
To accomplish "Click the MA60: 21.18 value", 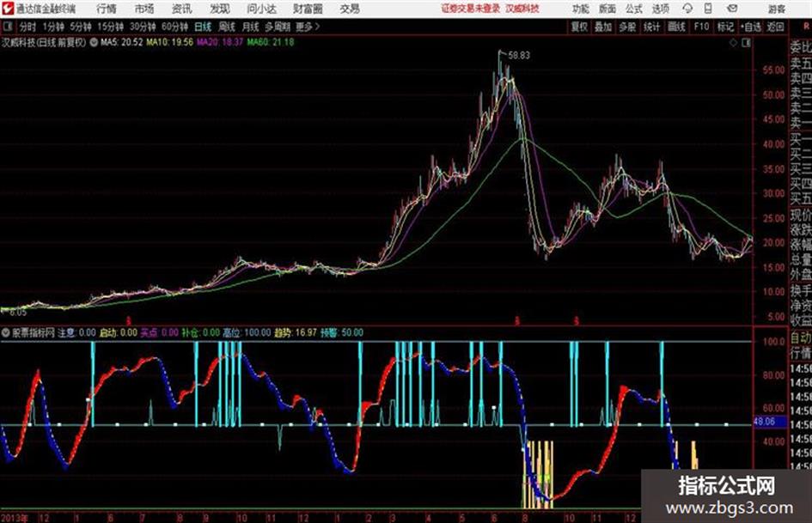I will [271, 42].
